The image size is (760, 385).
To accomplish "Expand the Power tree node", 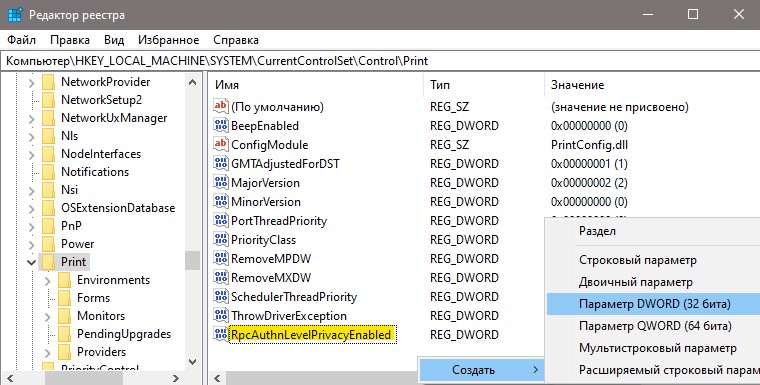I will point(32,245).
